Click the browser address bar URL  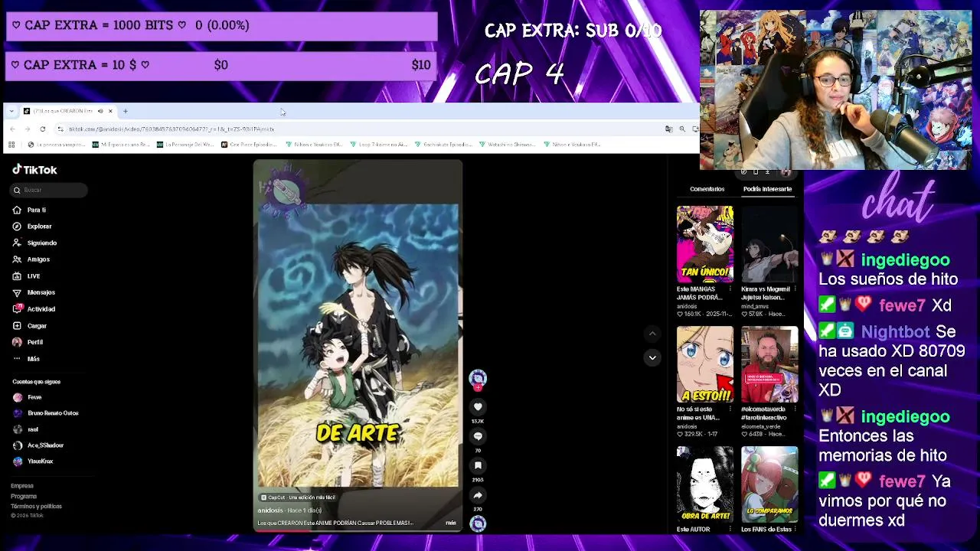[171, 129]
